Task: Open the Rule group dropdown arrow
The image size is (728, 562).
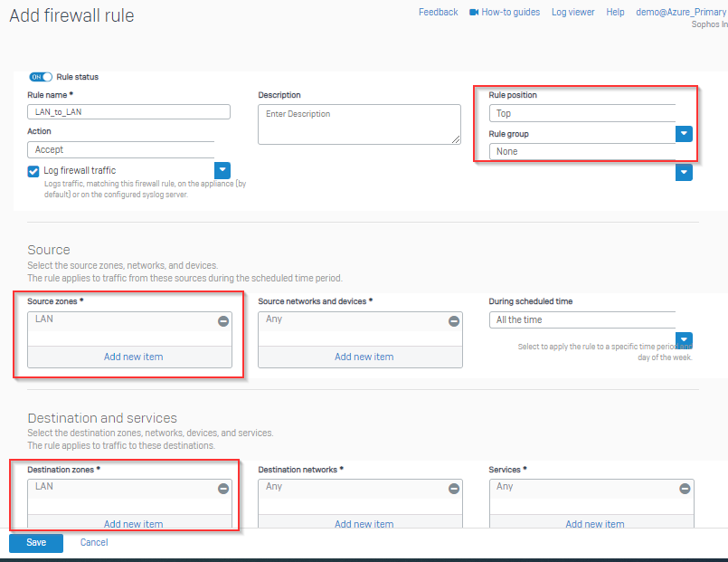Action: pyautogui.click(x=684, y=172)
